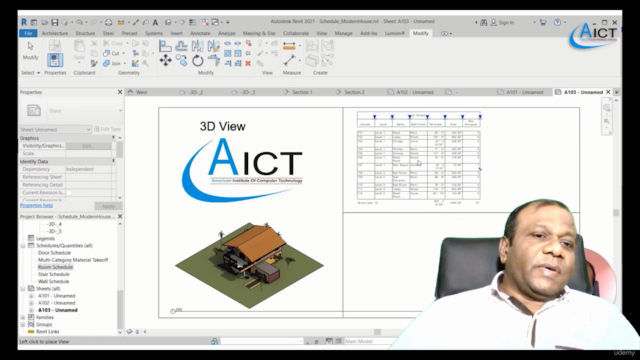Image resolution: width=640 pixels, height=360 pixels.
Task: Open the Properties help link
Action: tap(36, 205)
